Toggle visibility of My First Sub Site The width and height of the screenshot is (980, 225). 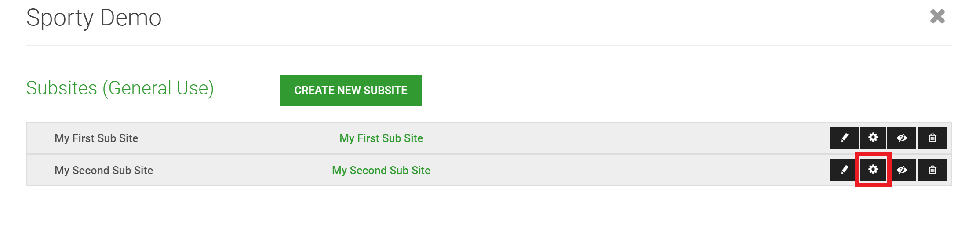[902, 138]
